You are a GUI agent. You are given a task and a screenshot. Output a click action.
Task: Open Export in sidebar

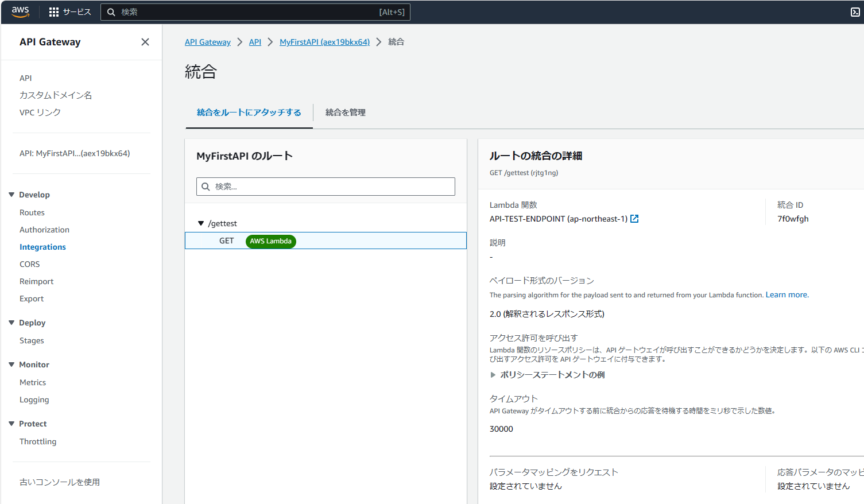[x=32, y=298]
